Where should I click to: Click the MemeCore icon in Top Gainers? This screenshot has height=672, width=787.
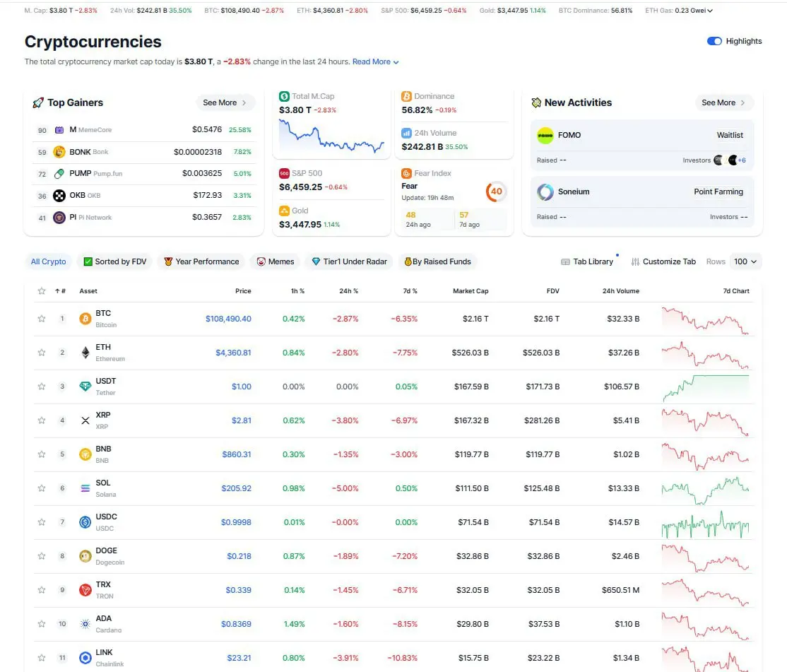tap(59, 130)
